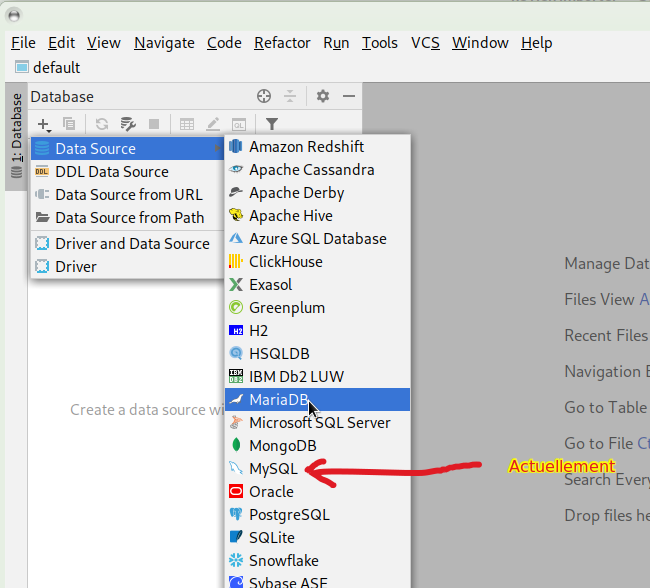Screen dimensions: 650x588
Task: Hide the Database panel with minimize icon
Action: point(349,97)
